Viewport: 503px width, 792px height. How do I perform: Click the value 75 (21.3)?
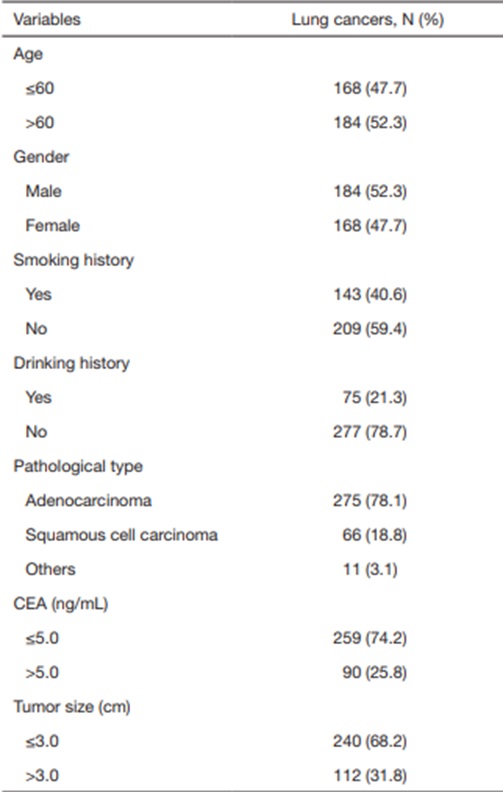[x=375, y=398]
